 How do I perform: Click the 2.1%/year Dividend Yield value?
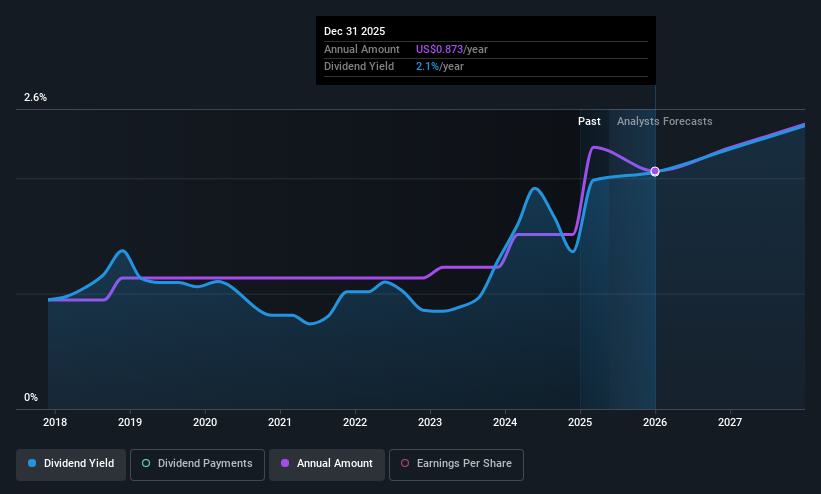tap(440, 67)
